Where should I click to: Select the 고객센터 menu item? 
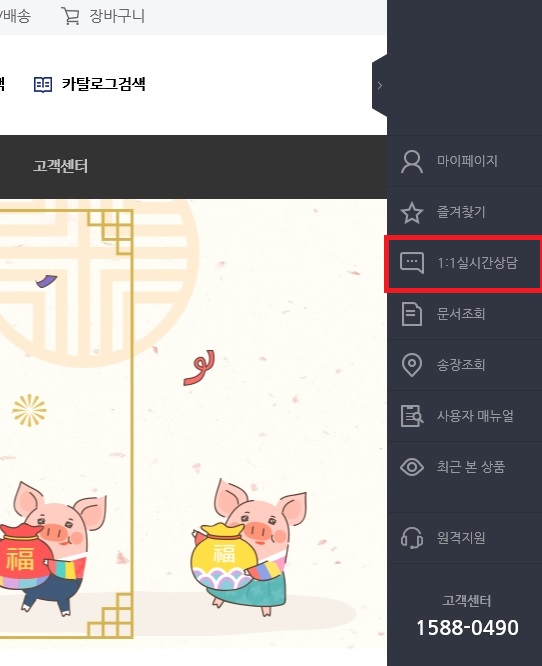tap(60, 166)
